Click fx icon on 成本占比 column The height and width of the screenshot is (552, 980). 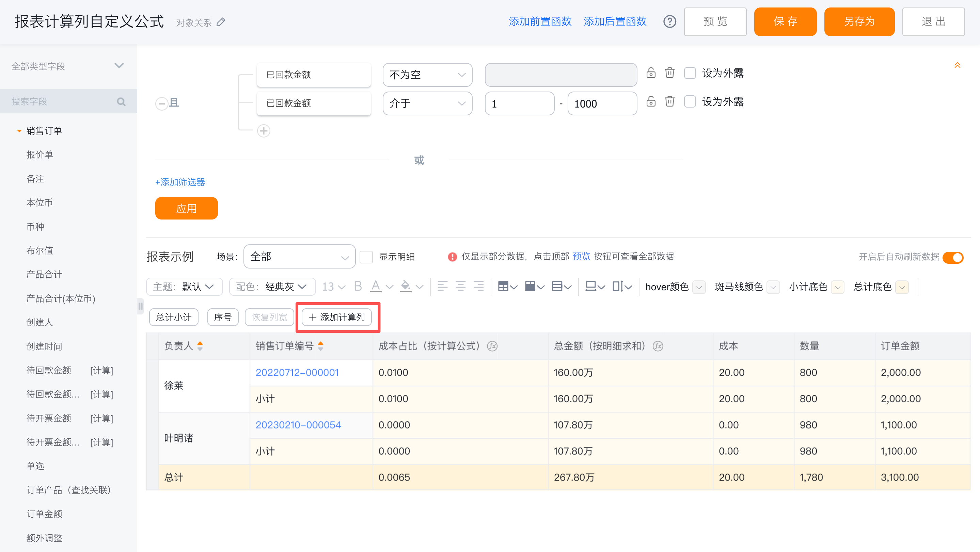point(492,346)
